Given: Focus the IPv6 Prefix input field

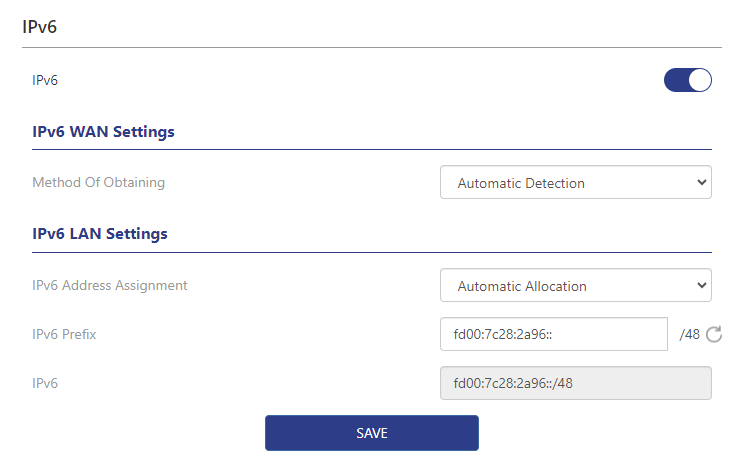Looking at the screenshot, I should click(x=553, y=334).
